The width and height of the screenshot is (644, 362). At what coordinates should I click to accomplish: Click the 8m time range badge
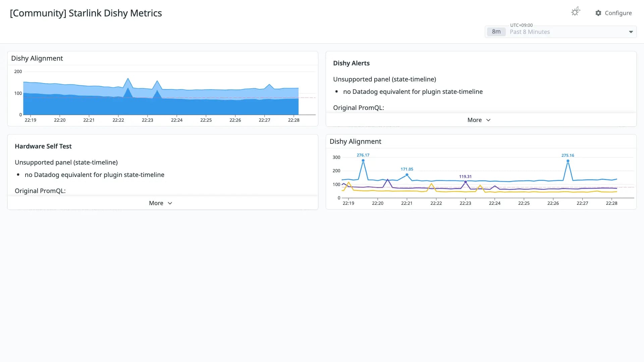[496, 32]
